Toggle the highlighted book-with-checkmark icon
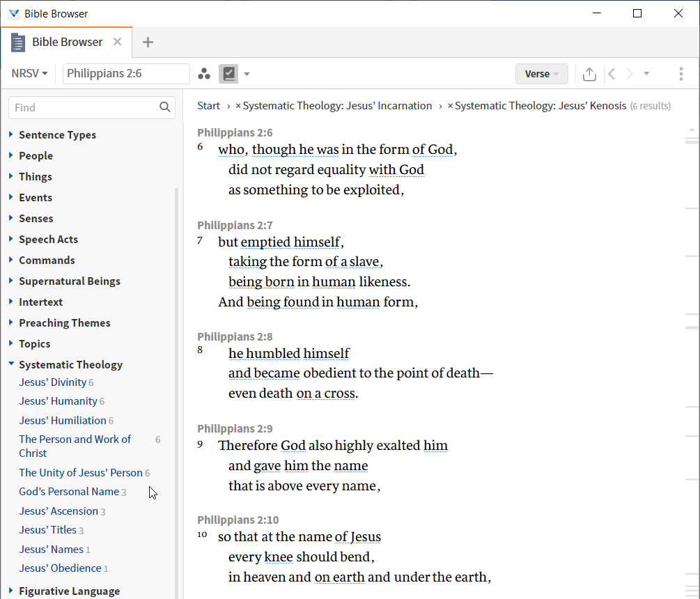The height and width of the screenshot is (599, 700). click(x=228, y=73)
